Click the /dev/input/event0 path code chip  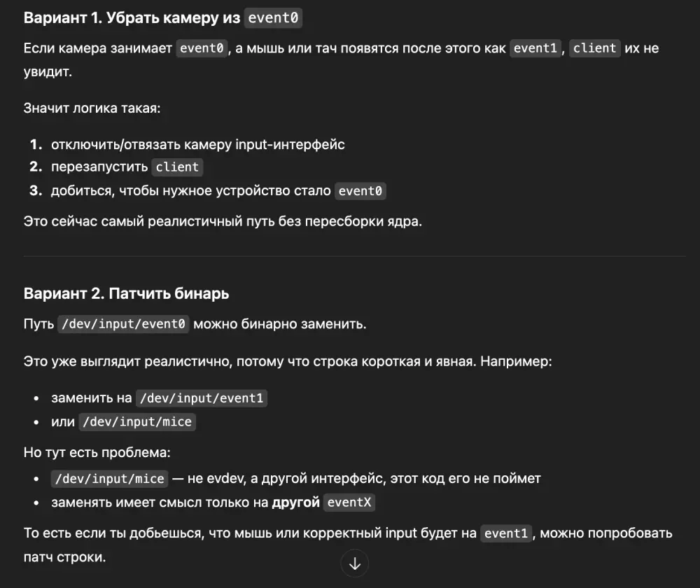click(x=123, y=324)
